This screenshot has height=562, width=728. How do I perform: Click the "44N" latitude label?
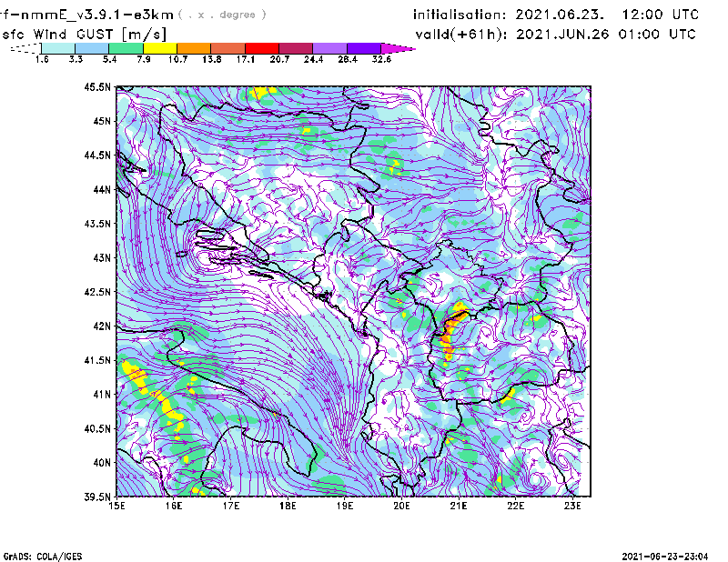[x=102, y=189]
